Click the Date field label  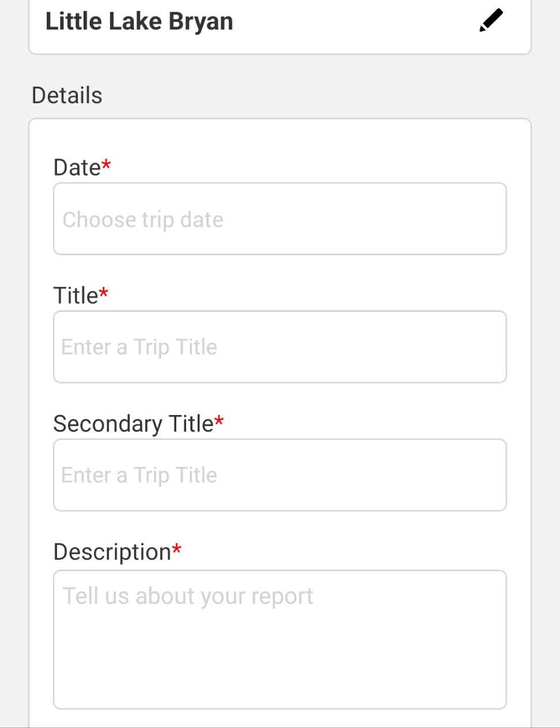pyautogui.click(x=77, y=168)
